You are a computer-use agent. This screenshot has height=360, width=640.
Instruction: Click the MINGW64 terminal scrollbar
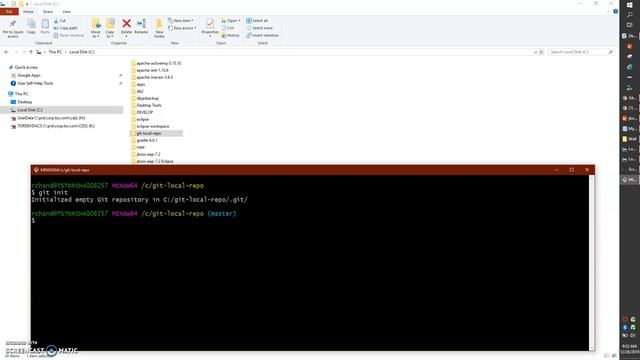click(x=591, y=262)
